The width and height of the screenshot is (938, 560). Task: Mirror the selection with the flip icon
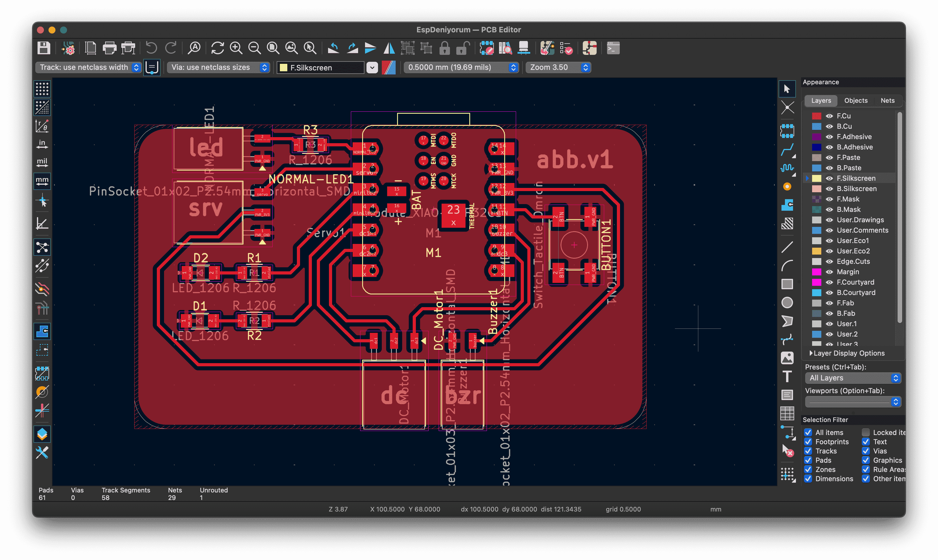click(x=389, y=48)
